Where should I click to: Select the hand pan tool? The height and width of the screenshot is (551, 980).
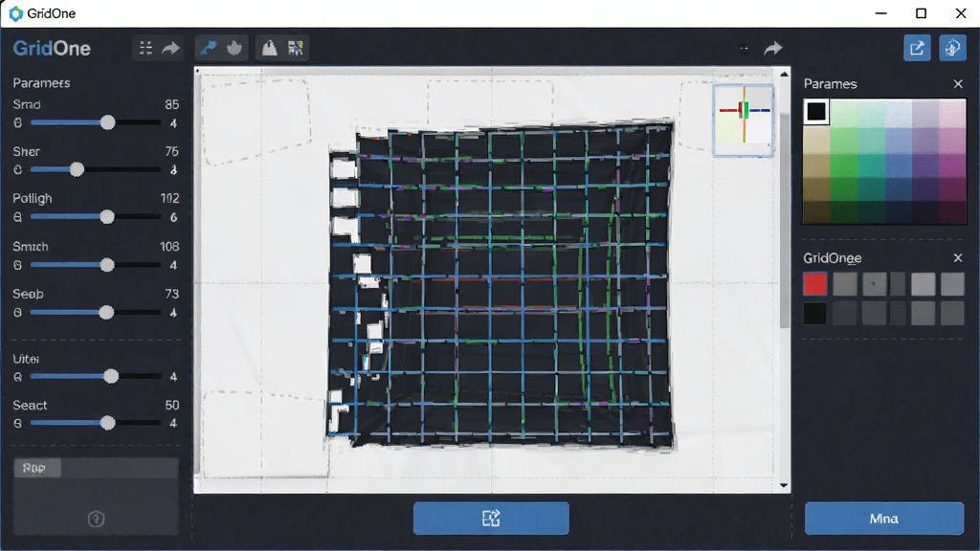click(x=234, y=48)
